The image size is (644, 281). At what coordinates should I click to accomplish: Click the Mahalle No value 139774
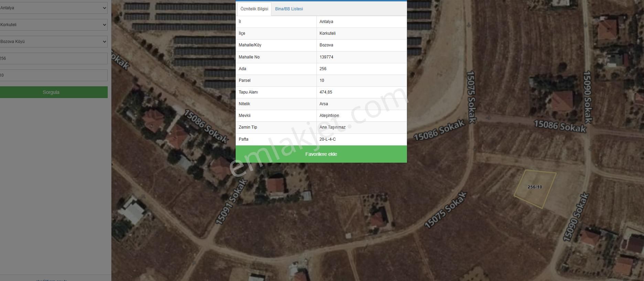tap(326, 57)
